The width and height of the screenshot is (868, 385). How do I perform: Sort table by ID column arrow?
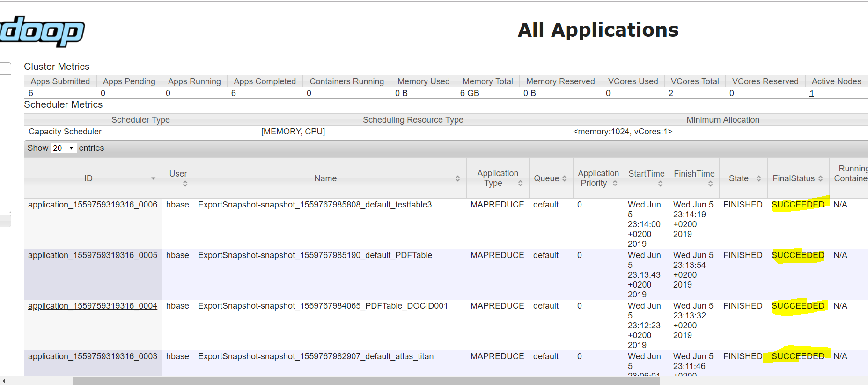point(153,178)
